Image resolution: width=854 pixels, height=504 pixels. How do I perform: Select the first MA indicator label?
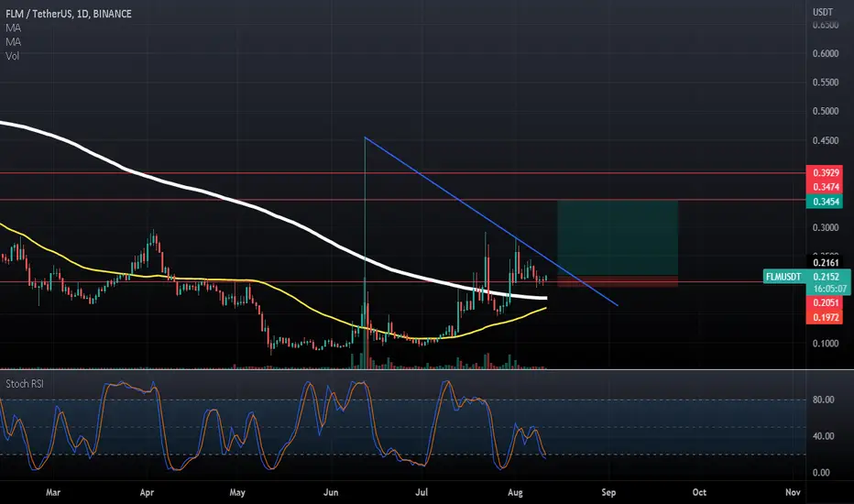[x=13, y=27]
